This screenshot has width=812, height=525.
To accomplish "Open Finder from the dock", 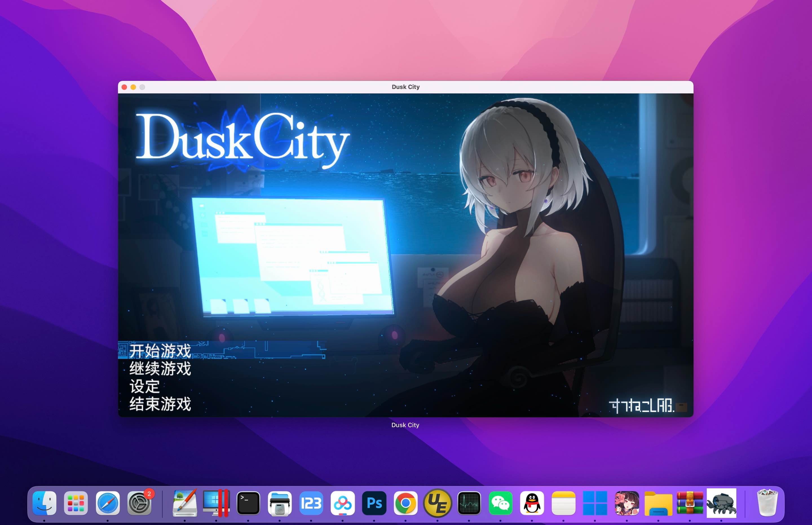I will [x=44, y=503].
